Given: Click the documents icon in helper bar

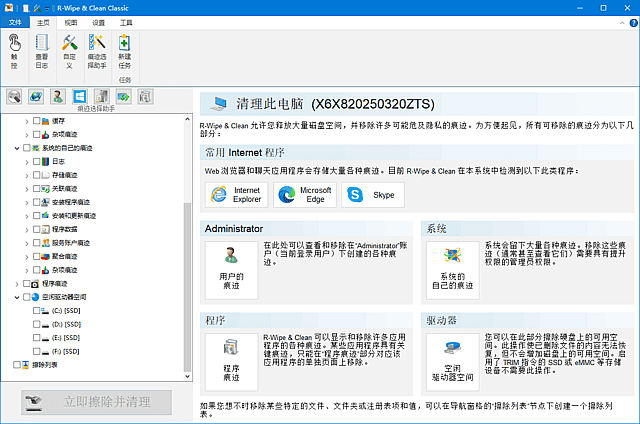Looking at the screenshot, I should point(145,97).
